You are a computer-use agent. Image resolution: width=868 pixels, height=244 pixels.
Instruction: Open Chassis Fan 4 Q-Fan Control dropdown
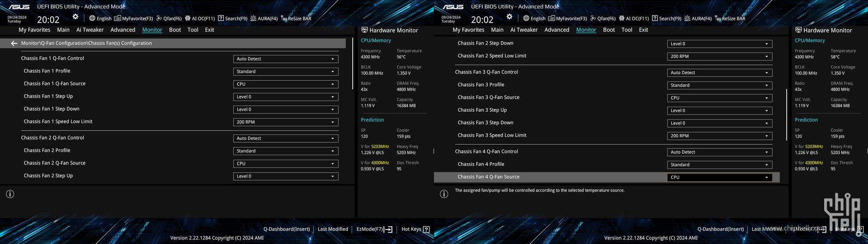pos(720,152)
